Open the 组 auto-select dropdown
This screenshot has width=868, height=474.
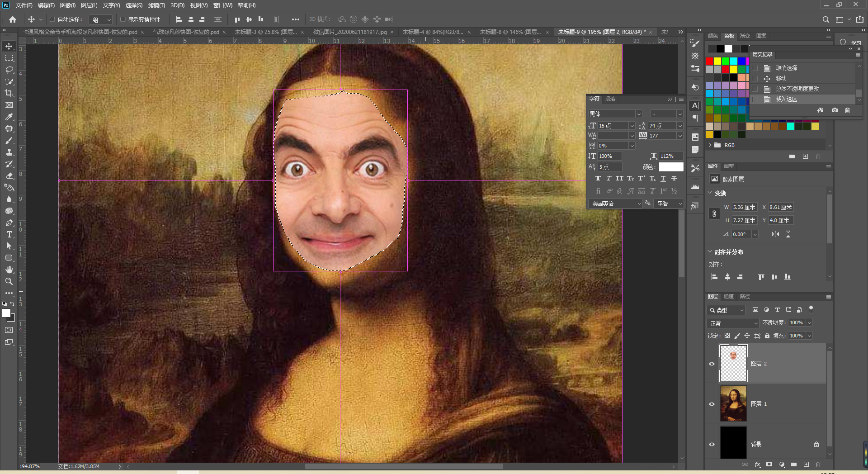click(x=100, y=19)
